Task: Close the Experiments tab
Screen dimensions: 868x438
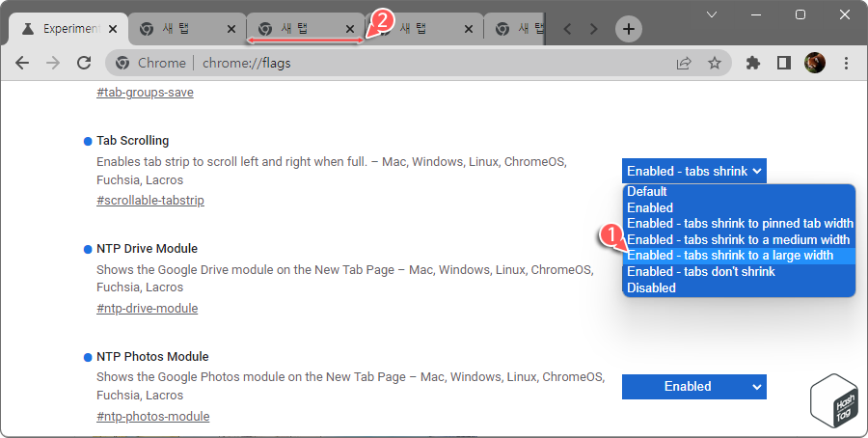Action: (x=113, y=29)
